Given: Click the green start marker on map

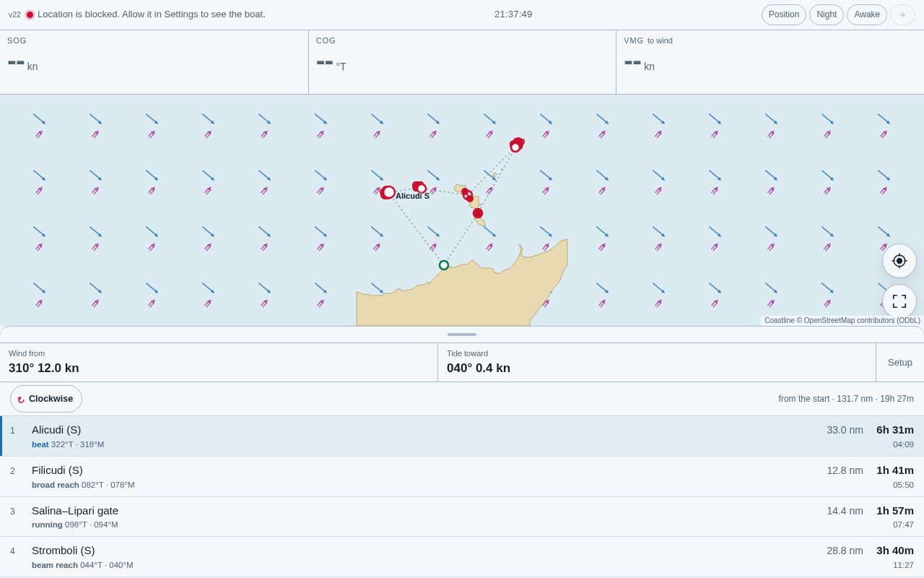Looking at the screenshot, I should (444, 265).
